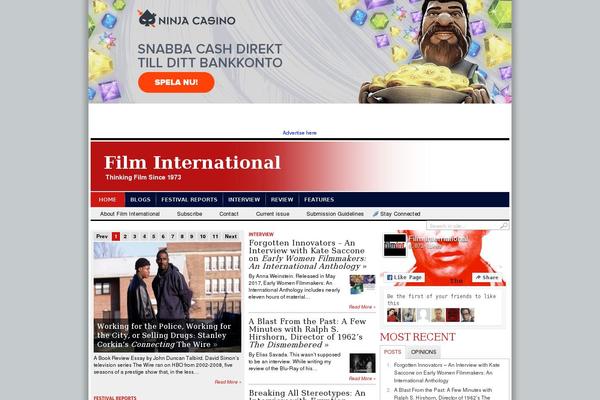This screenshot has height=400, width=600.
Task: Open the FEATURES menu item
Action: point(319,199)
